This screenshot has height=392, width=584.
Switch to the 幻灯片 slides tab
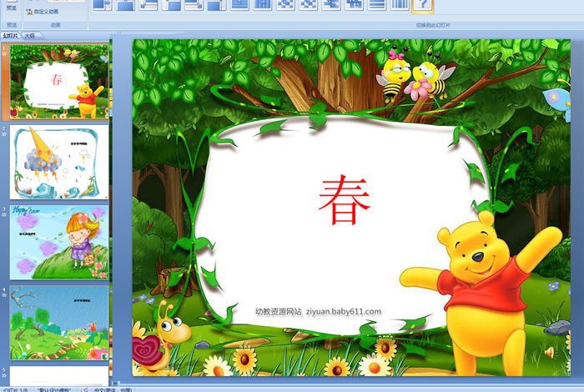click(x=10, y=36)
